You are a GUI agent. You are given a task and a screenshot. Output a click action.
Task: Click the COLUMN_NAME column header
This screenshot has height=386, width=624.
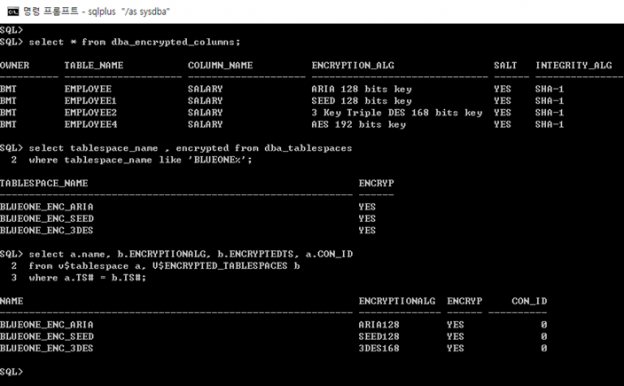220,65
